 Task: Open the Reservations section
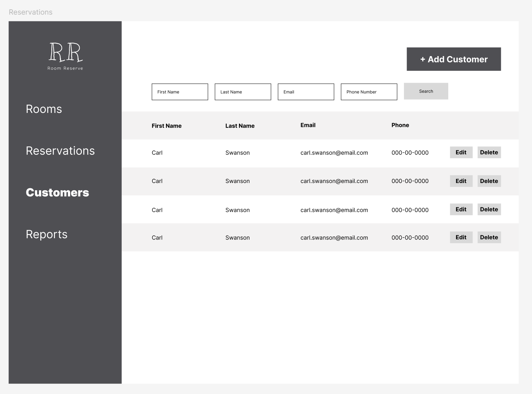coord(60,151)
